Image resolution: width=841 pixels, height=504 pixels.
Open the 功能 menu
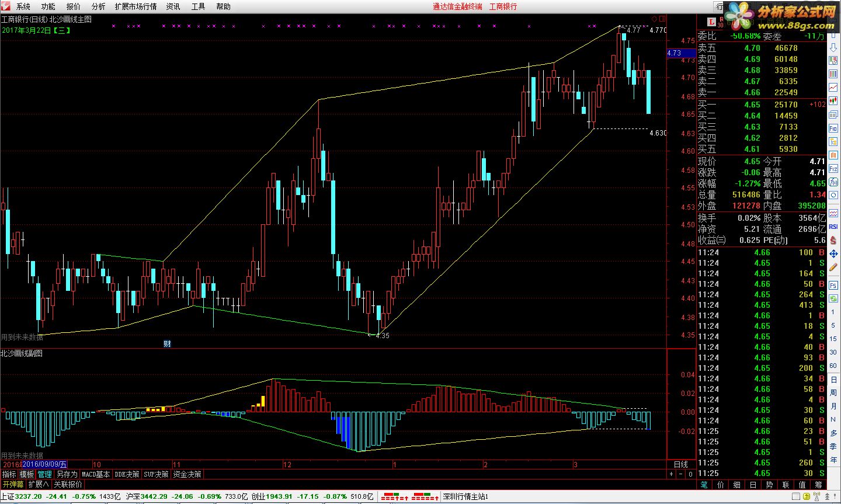click(x=48, y=6)
